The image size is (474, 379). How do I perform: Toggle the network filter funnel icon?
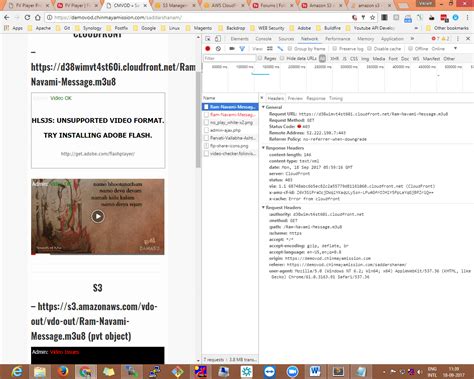(242, 49)
